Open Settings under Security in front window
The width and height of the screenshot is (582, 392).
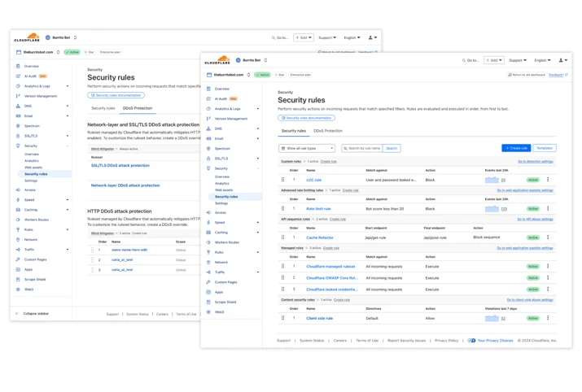[x=221, y=203]
